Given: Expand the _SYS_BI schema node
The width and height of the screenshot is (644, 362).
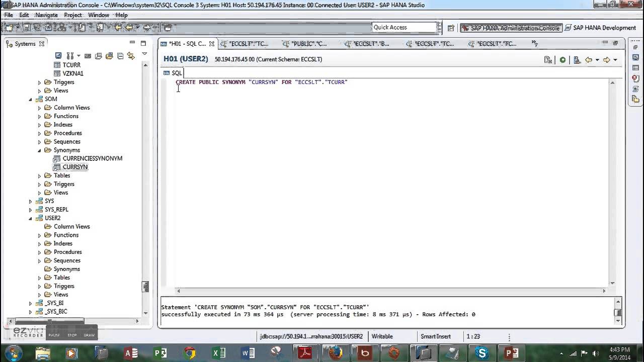Looking at the screenshot, I should 30,303.
